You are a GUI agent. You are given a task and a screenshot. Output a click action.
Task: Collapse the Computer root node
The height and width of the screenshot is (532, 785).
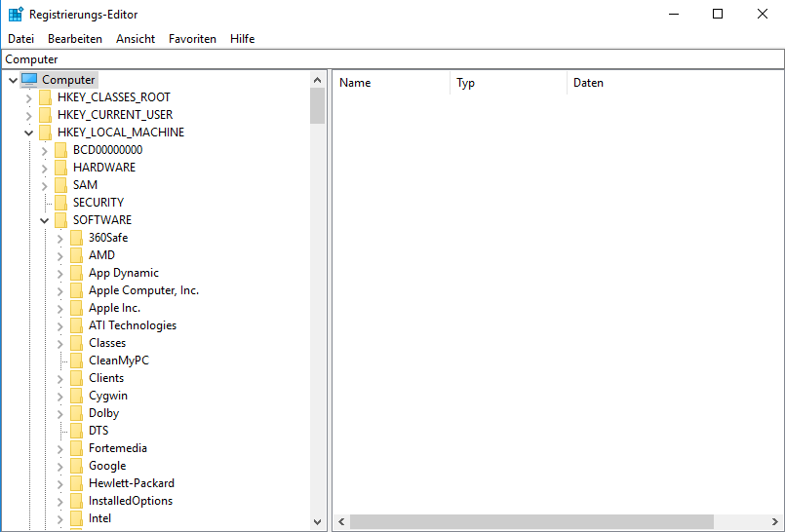pyautogui.click(x=13, y=80)
